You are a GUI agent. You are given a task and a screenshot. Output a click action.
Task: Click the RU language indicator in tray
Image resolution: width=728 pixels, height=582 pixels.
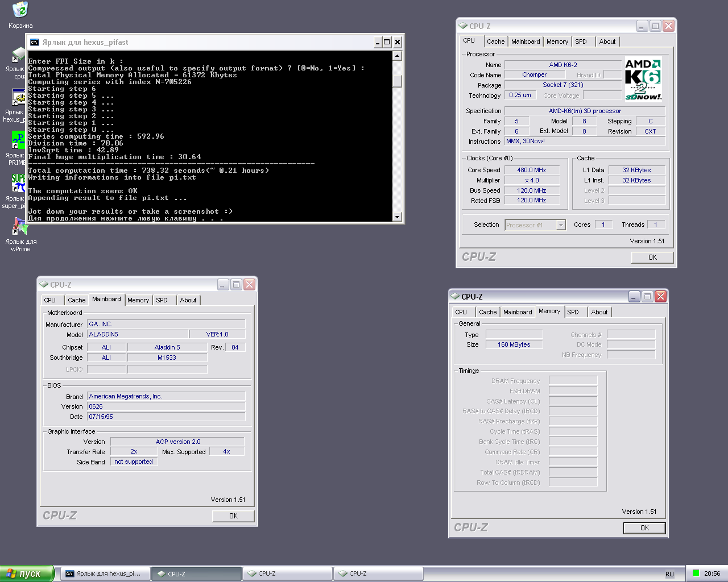pyautogui.click(x=669, y=574)
